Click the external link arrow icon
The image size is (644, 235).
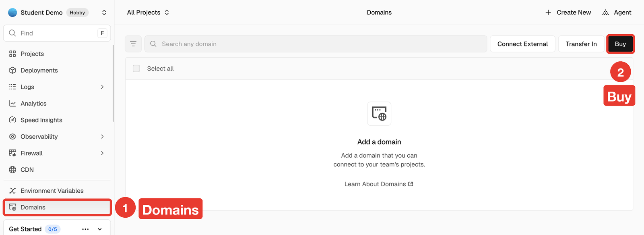point(411,184)
